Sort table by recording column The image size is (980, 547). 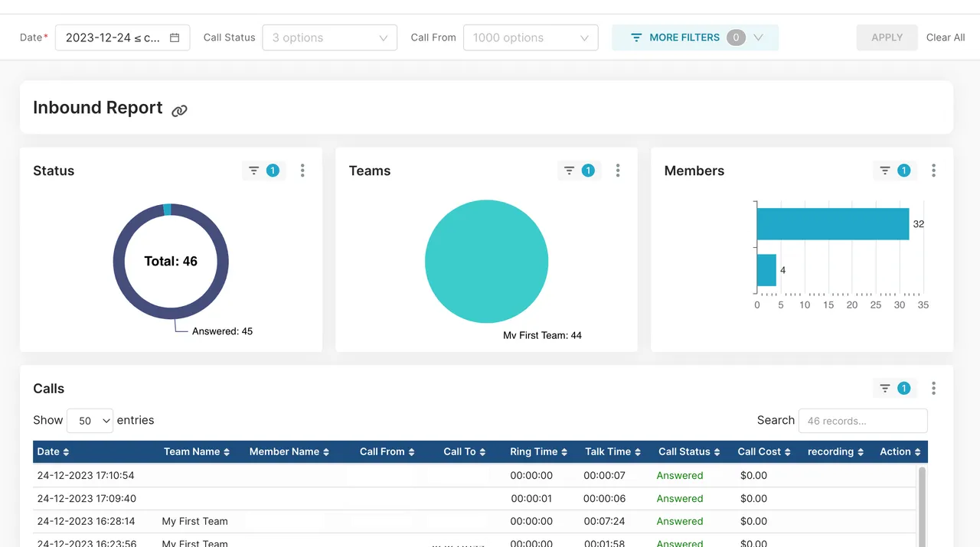[x=836, y=451]
